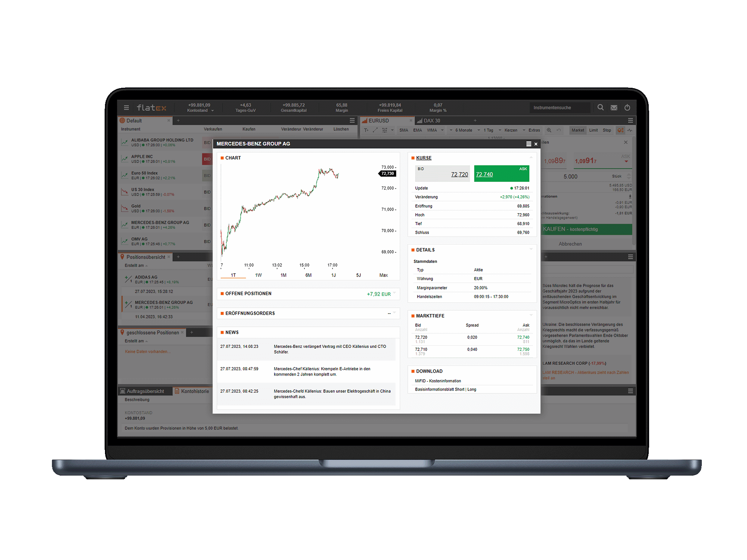
Task: Click the OMV AG trend chart icon
Action: (124, 241)
